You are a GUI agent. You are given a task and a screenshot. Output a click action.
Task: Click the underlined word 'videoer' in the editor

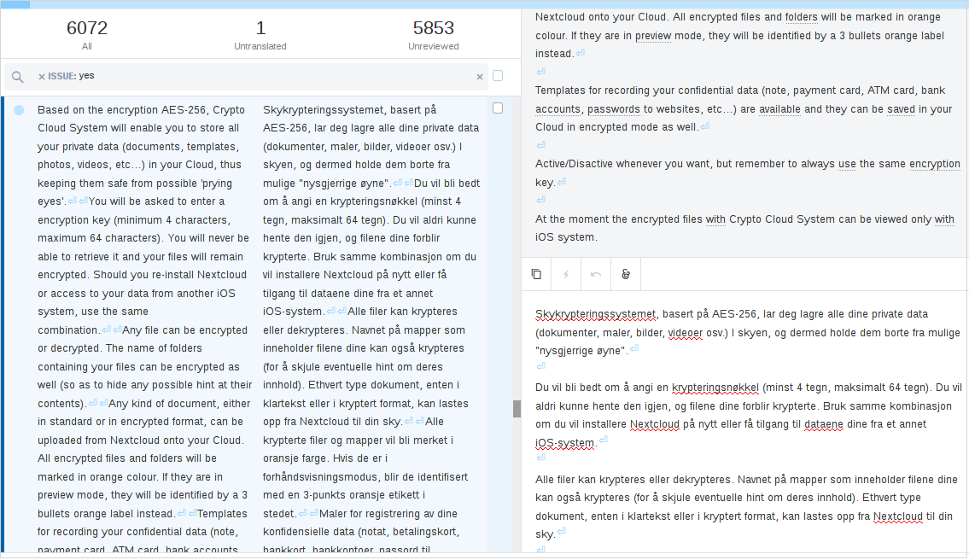click(x=686, y=333)
